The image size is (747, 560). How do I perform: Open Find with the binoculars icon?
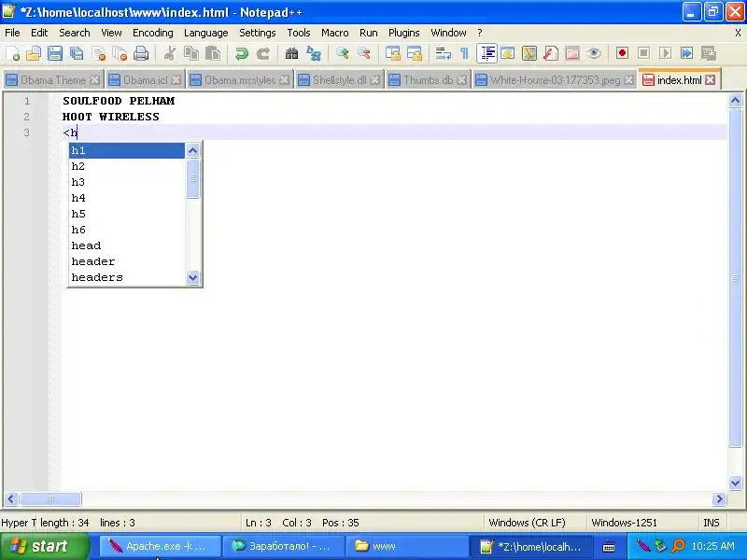[x=291, y=53]
